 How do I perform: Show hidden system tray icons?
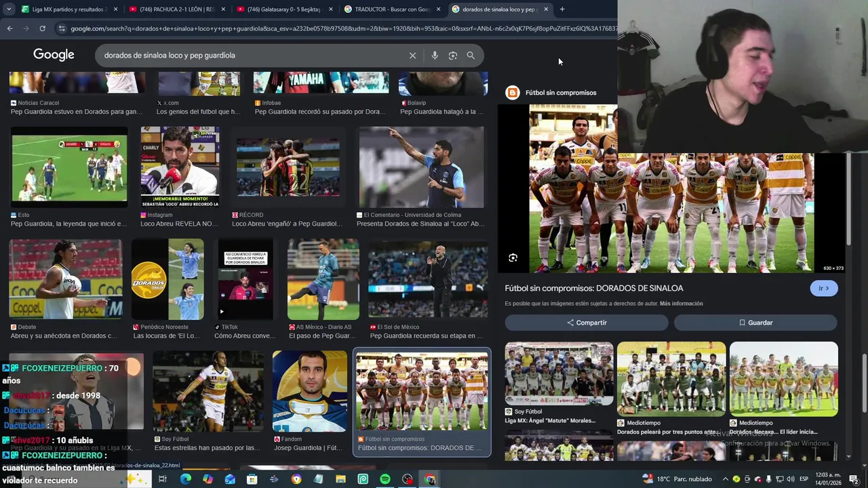click(x=725, y=479)
